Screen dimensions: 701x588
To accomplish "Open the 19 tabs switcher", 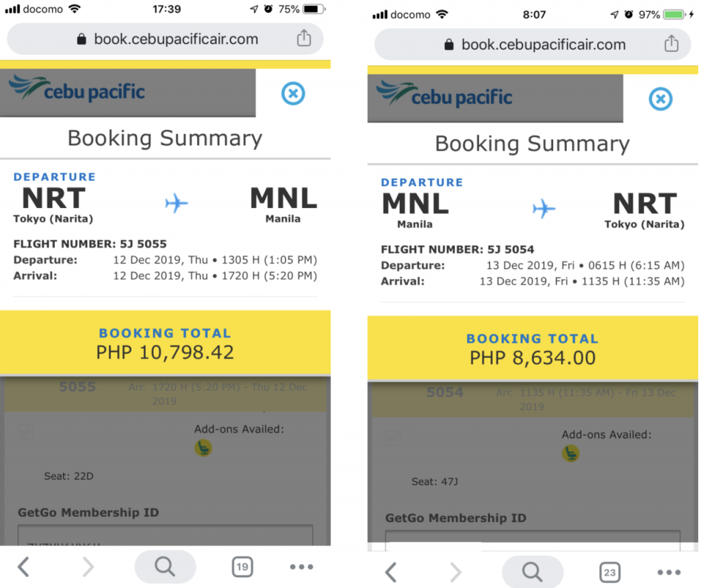I will (242, 567).
